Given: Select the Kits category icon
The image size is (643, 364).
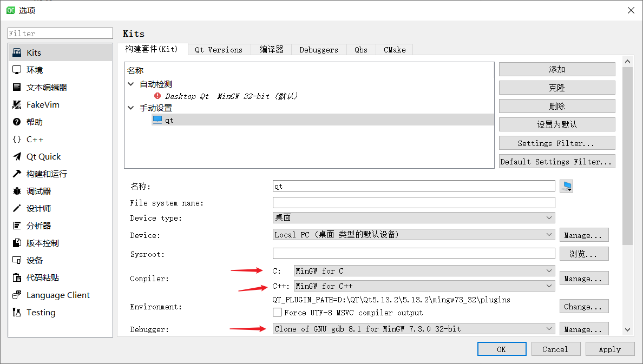Looking at the screenshot, I should pyautogui.click(x=17, y=52).
